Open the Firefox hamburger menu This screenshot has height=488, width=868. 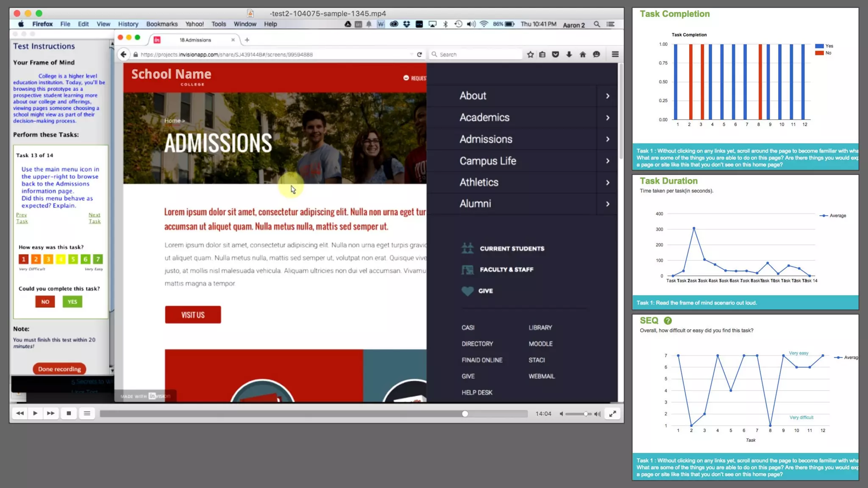pyautogui.click(x=615, y=54)
